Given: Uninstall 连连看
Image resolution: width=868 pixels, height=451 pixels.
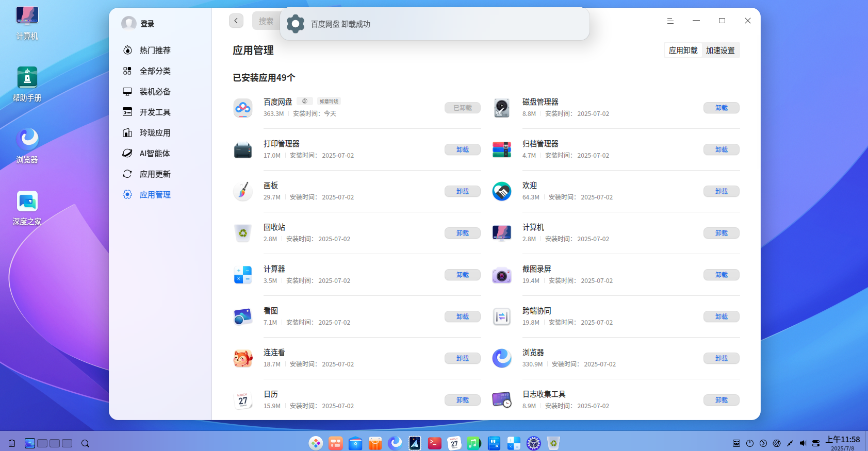Looking at the screenshot, I should point(463,358).
